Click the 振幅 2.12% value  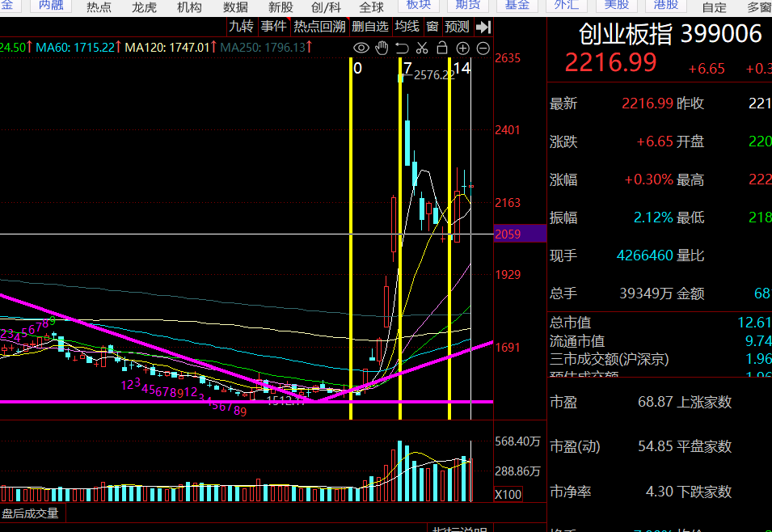653,217
